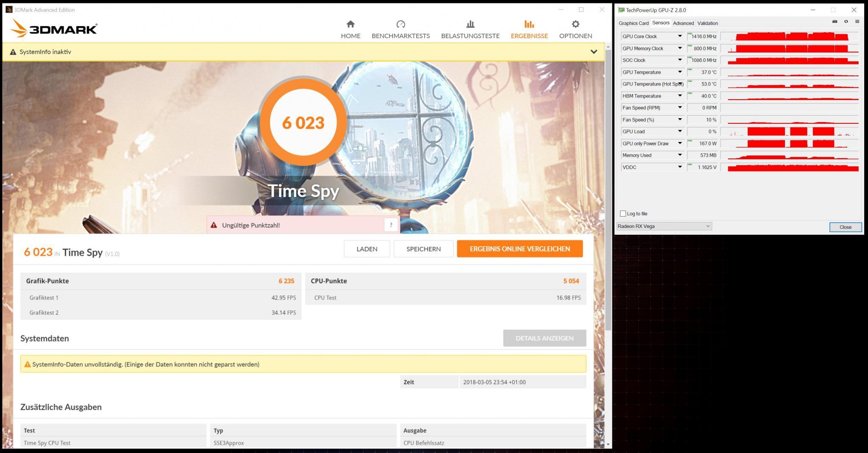Open the GPU Temperature sensor dropdown
The width and height of the screenshot is (868, 453).
(x=680, y=72)
